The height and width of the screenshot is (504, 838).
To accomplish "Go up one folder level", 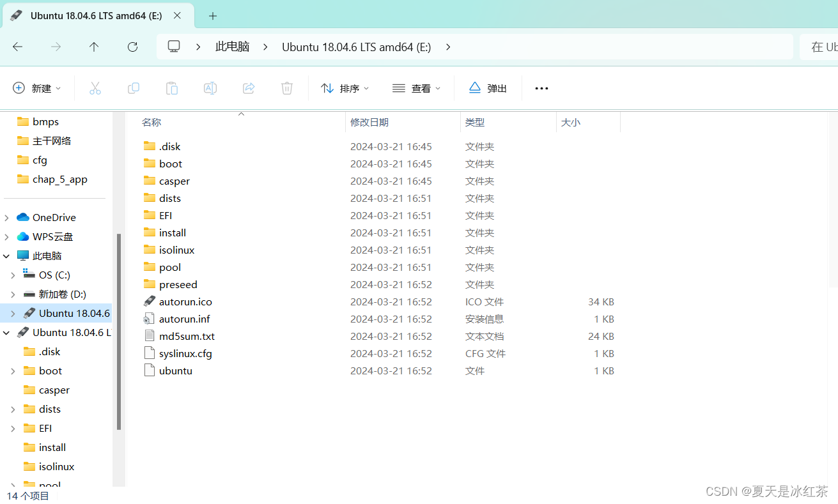I will pos(94,47).
